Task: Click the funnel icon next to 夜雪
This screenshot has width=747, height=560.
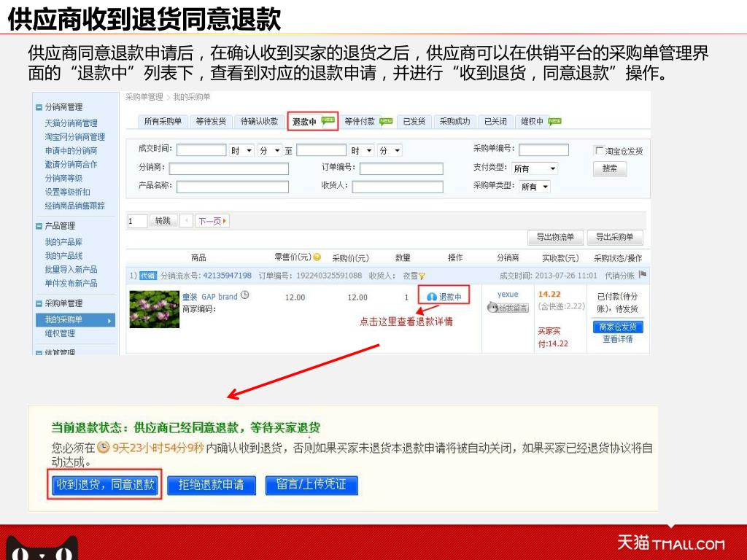Action: [x=422, y=276]
